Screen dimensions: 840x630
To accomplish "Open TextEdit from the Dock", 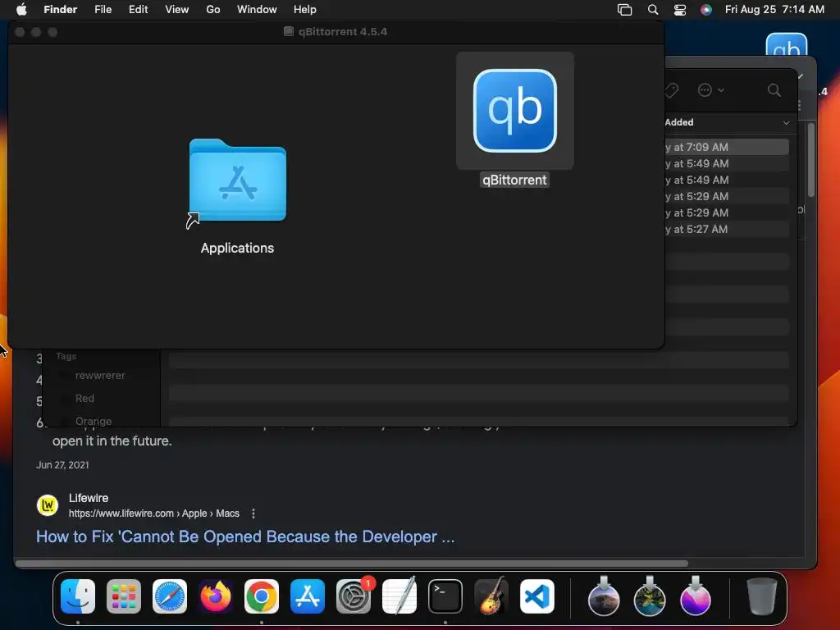I will click(x=399, y=596).
